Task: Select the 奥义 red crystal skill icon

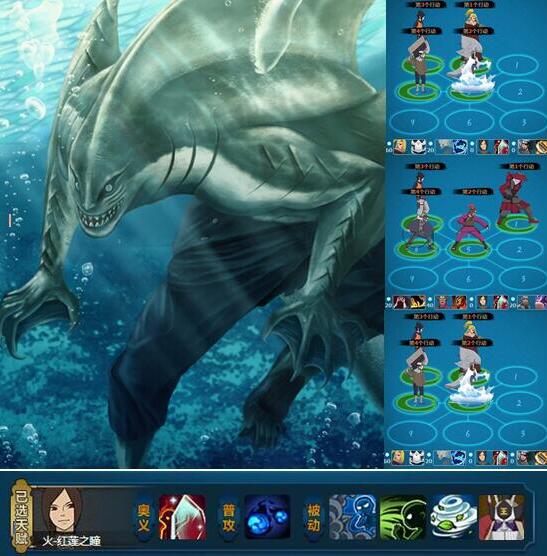Action: (x=183, y=517)
